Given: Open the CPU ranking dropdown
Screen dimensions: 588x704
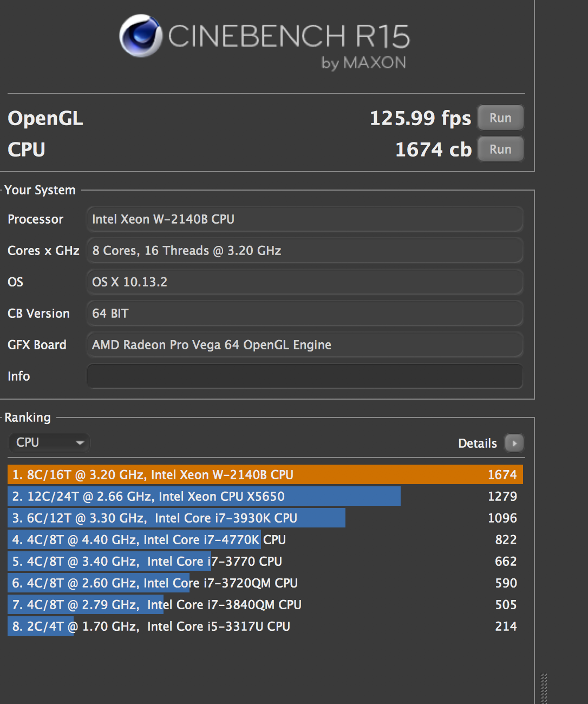Looking at the screenshot, I should coord(49,442).
